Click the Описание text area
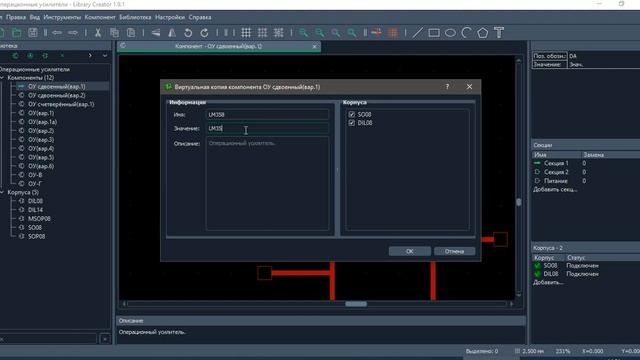640x360 pixels. click(x=267, y=184)
